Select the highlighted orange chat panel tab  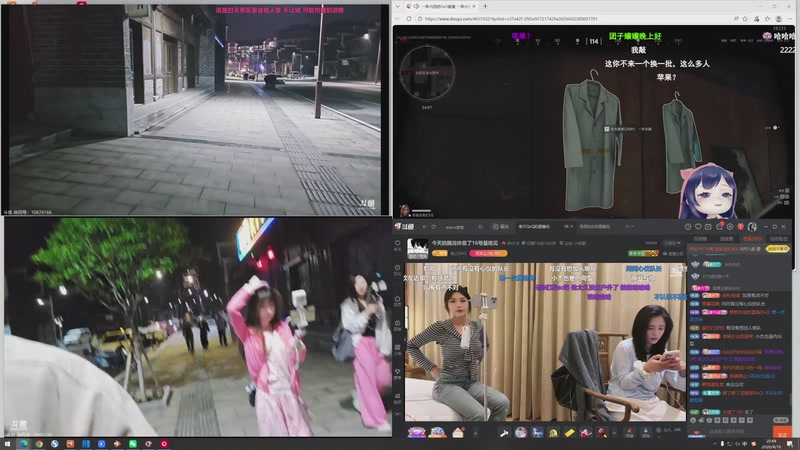[752, 239]
